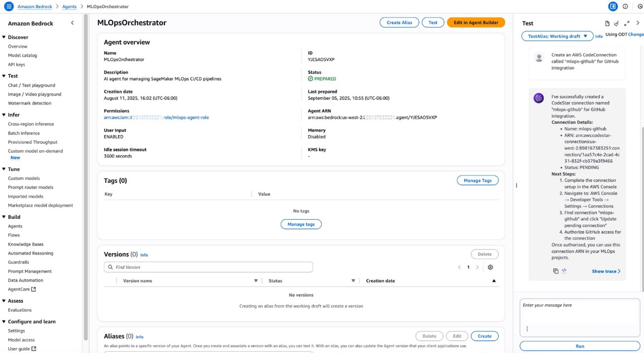Click the info icon in the top navigation bar

(625, 6)
